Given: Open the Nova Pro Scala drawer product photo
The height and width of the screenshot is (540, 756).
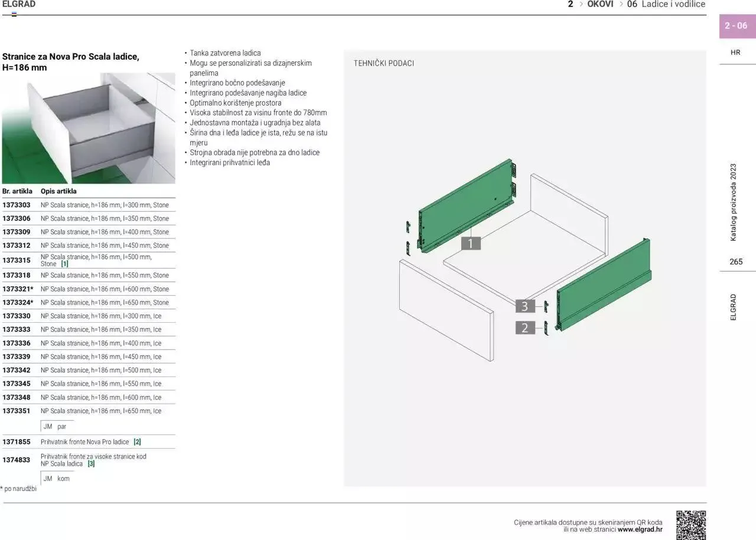Looking at the screenshot, I should coord(89,127).
